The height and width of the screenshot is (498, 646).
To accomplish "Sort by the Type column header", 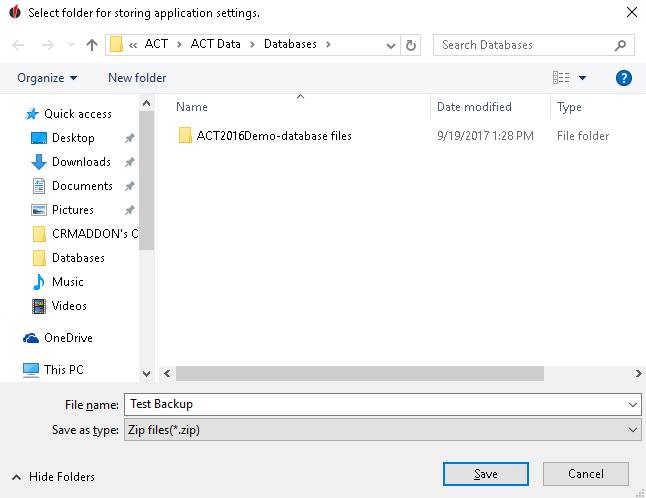I will coord(569,107).
